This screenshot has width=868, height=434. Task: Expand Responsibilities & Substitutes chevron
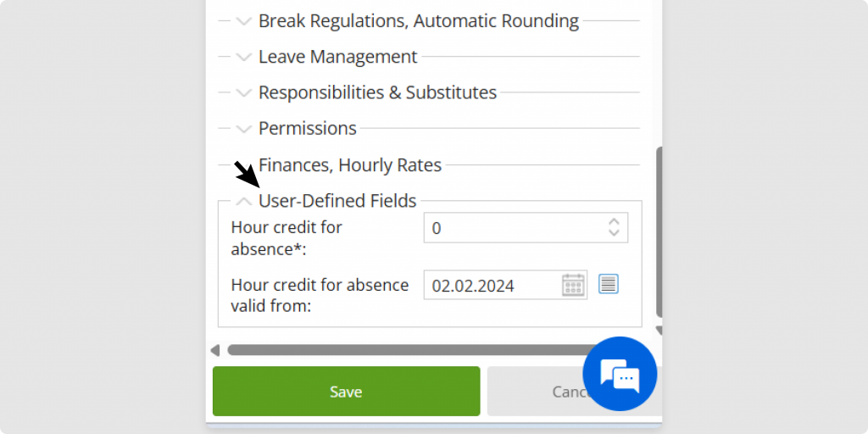point(244,92)
